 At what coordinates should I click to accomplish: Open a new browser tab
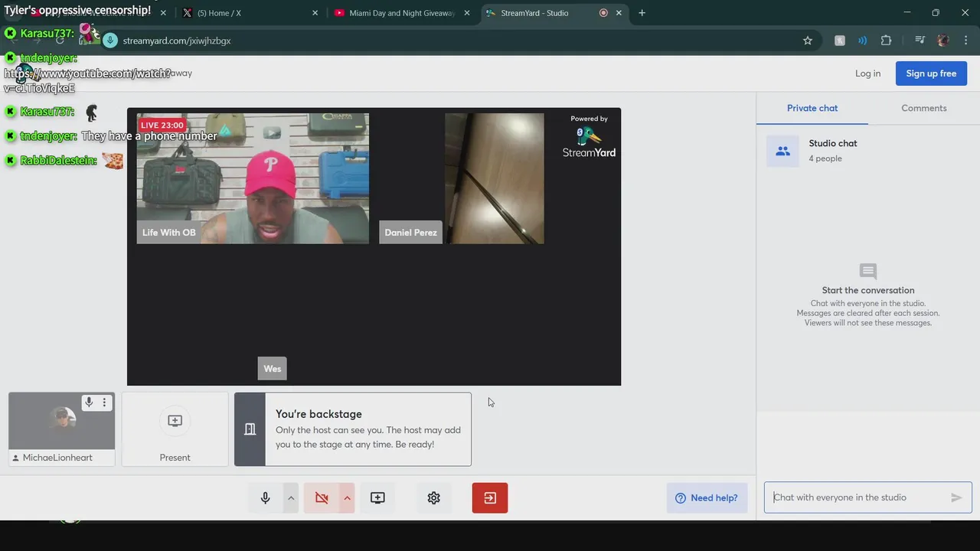[x=642, y=13]
